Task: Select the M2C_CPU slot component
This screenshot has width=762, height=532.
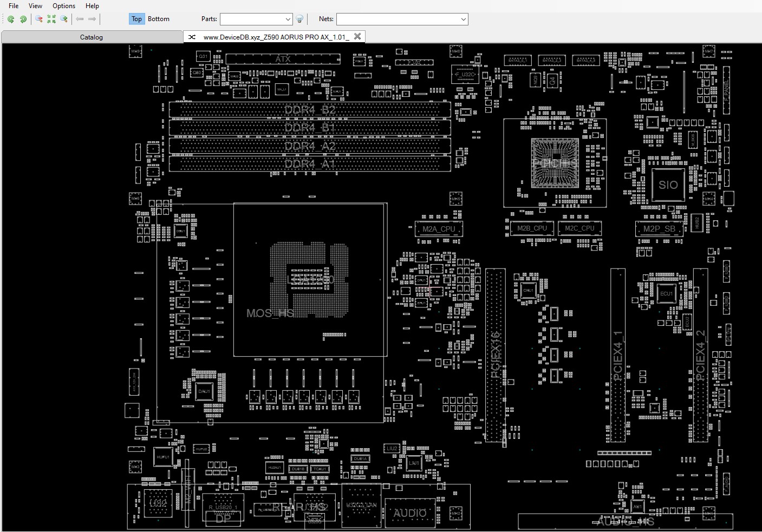Action: (579, 228)
